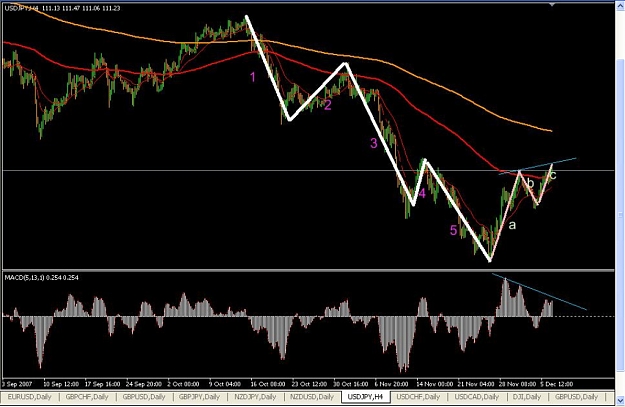This screenshot has height=407, width=625.
Task: Switch to the USDCHF,Daily tab
Action: pyautogui.click(x=418, y=397)
